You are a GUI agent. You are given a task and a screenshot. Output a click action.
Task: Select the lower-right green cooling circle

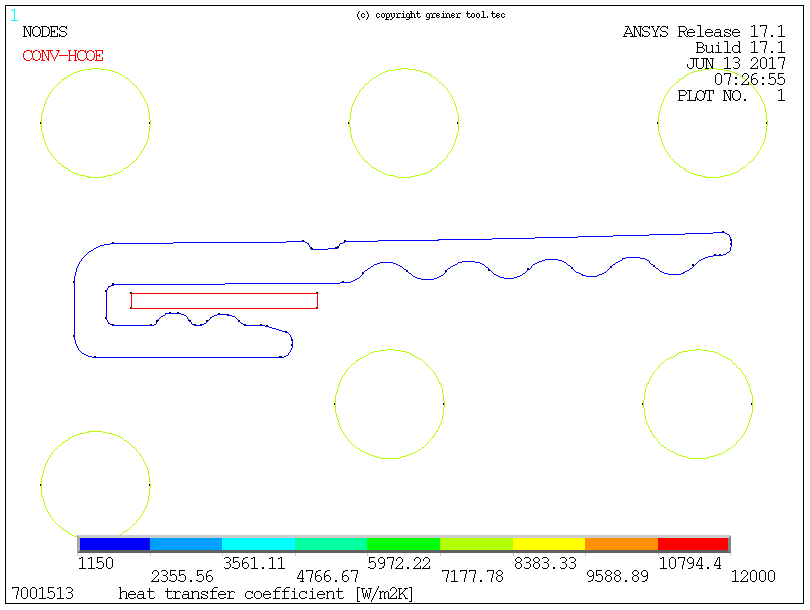click(698, 404)
